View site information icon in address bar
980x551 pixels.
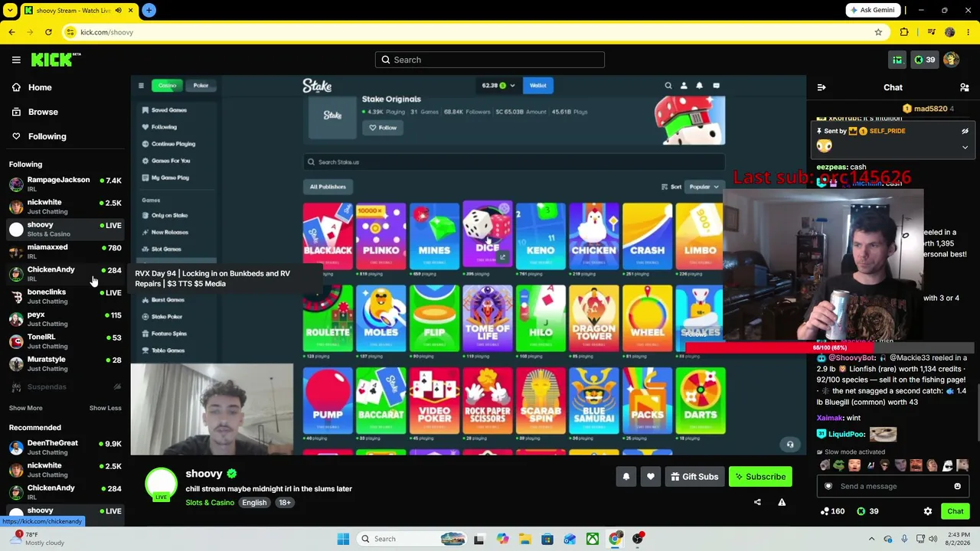[70, 32]
